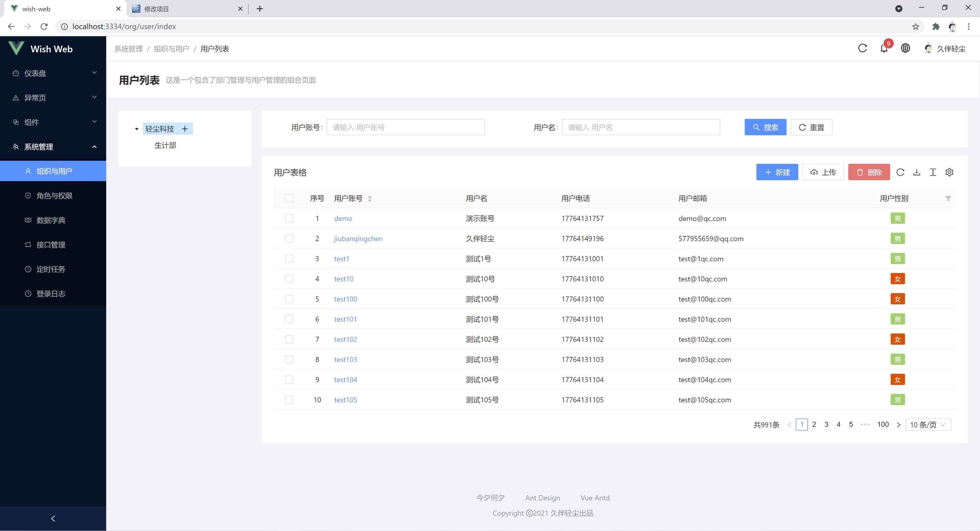
Task: Click the table download icon
Action: pyautogui.click(x=917, y=172)
